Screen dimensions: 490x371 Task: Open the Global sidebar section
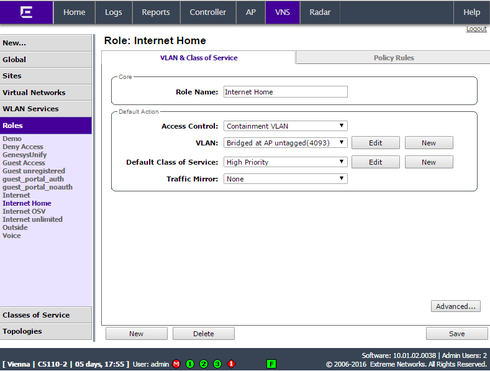tap(46, 60)
